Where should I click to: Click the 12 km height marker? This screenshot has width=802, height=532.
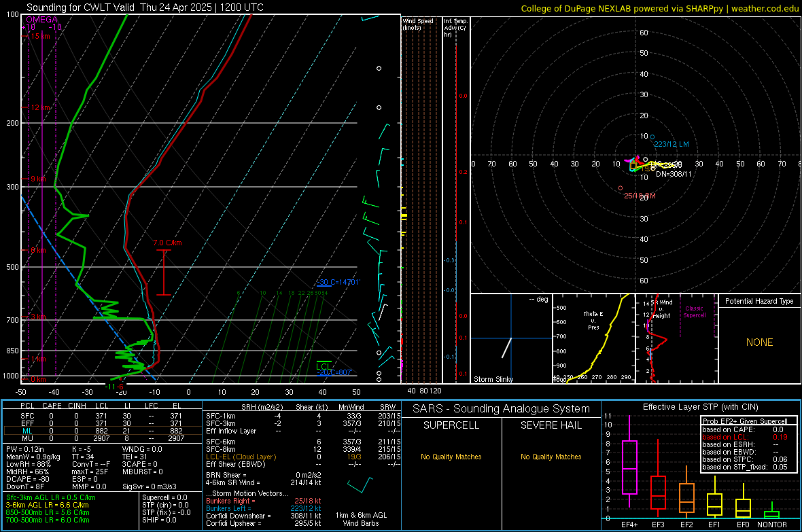[40, 107]
